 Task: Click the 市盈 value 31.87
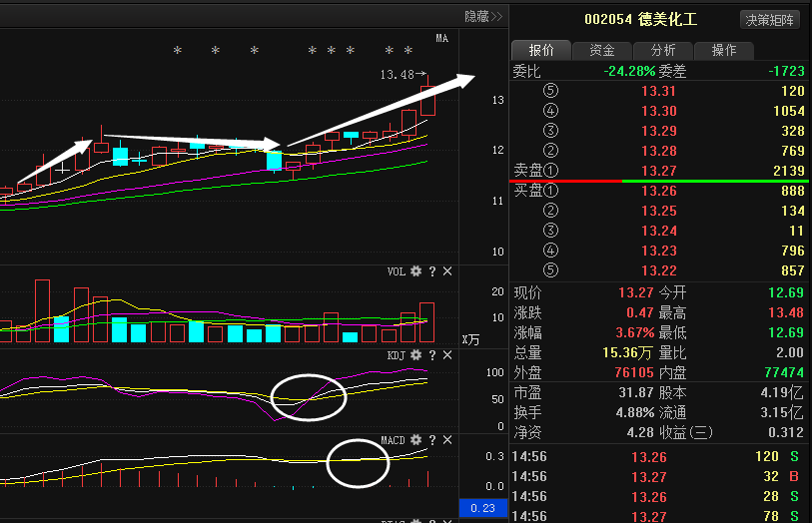pyautogui.click(x=636, y=392)
